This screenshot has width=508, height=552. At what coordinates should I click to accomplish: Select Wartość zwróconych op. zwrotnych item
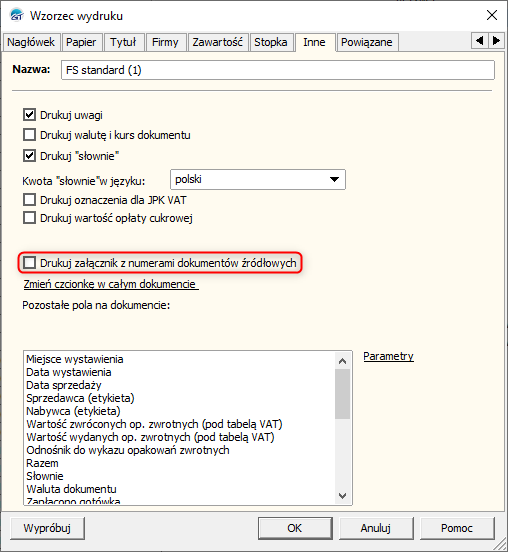tap(154, 424)
